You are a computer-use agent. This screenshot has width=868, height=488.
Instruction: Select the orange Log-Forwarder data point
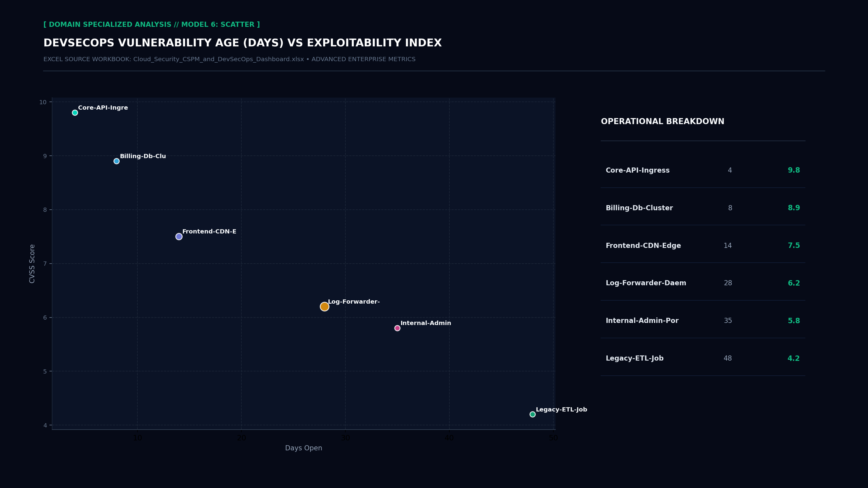tap(325, 306)
